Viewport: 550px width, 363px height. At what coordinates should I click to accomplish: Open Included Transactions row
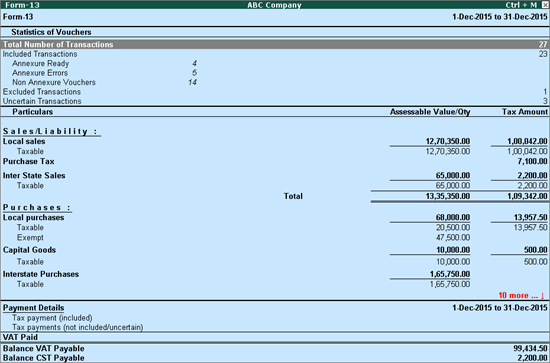point(275,54)
